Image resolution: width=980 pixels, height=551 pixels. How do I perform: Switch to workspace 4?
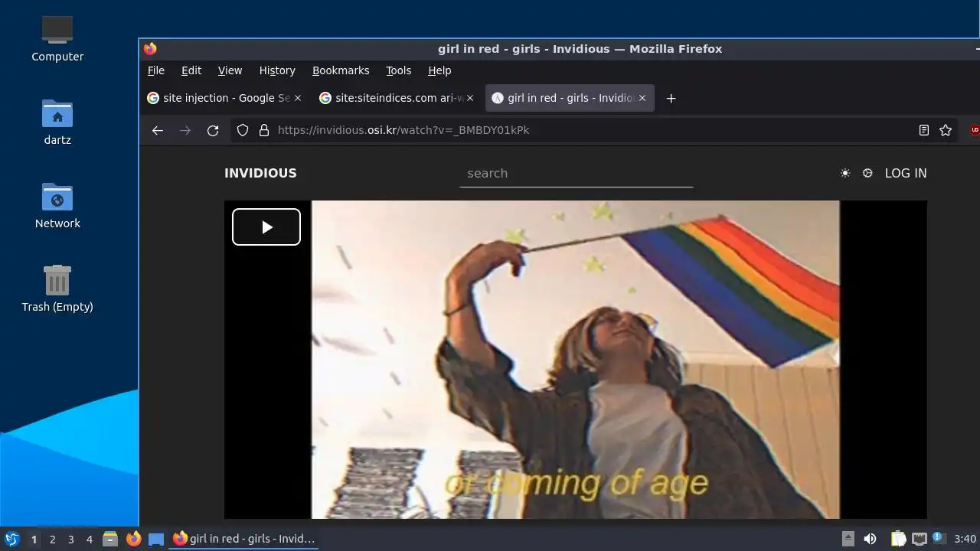pyautogui.click(x=89, y=539)
